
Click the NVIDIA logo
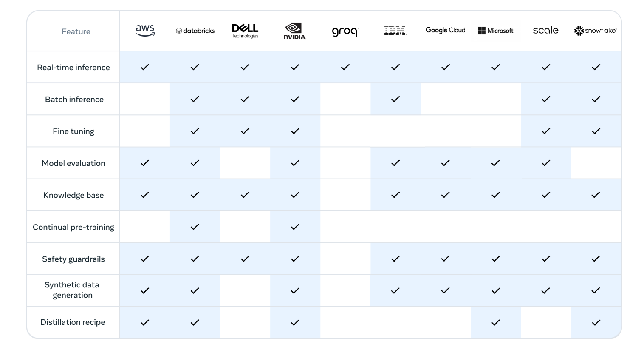(295, 31)
